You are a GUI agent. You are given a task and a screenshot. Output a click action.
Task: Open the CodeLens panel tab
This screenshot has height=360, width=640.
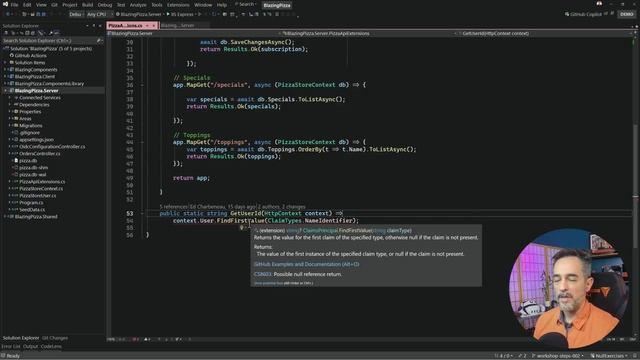tap(51, 346)
